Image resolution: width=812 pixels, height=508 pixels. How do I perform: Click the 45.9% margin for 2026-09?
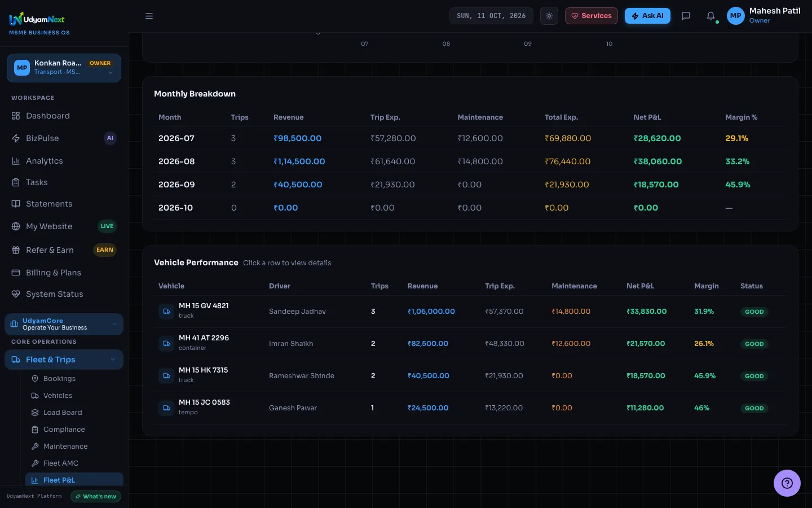[x=738, y=185]
